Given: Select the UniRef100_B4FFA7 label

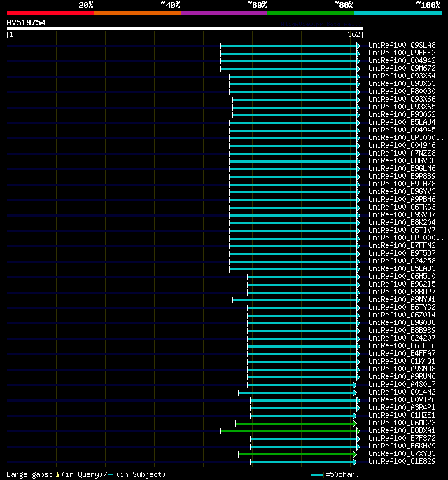Looking at the screenshot, I should click(402, 353).
